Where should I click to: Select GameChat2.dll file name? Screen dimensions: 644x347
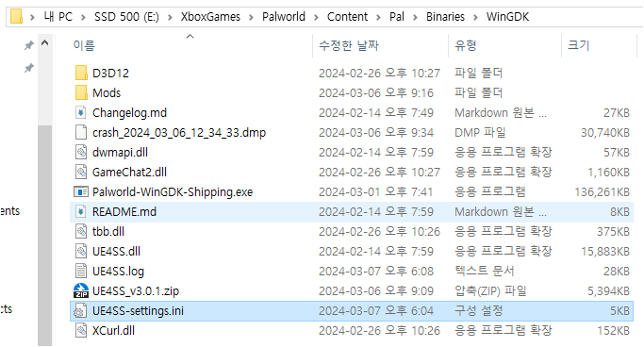pyautogui.click(x=129, y=172)
